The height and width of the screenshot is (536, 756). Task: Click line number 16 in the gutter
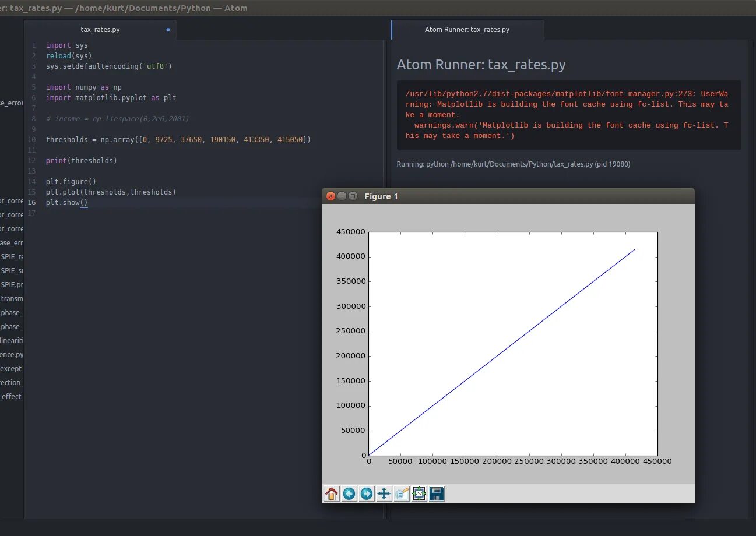[x=31, y=203]
